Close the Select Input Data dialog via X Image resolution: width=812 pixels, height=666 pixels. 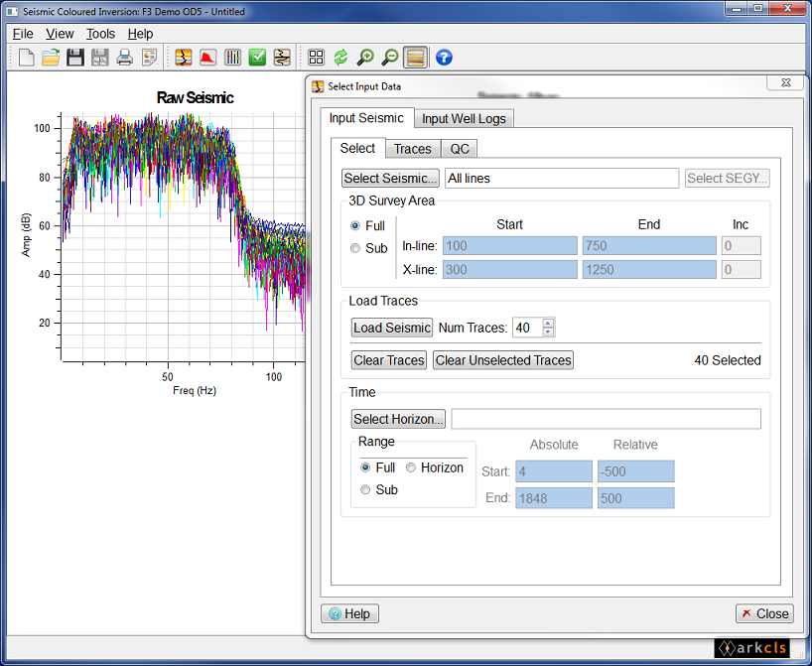[786, 82]
